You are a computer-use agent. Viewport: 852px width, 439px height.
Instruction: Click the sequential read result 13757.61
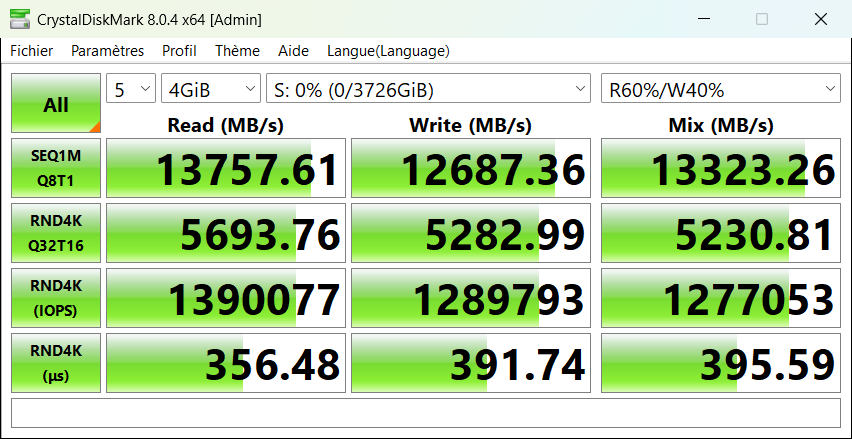pos(226,169)
